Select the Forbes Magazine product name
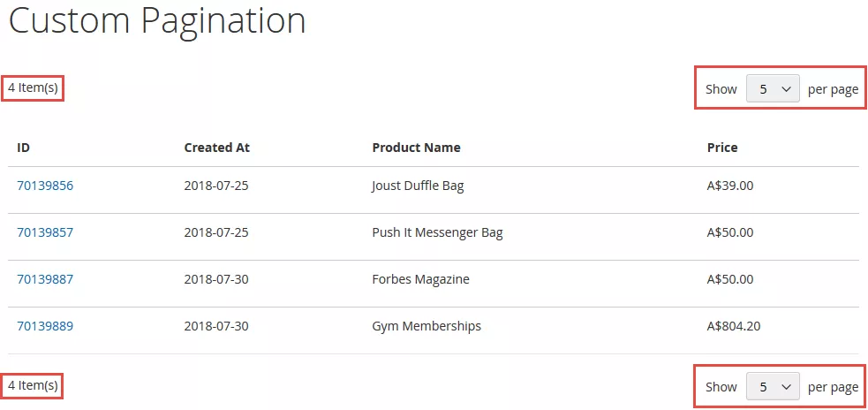Viewport: 868px width, 410px height. pyautogui.click(x=420, y=279)
